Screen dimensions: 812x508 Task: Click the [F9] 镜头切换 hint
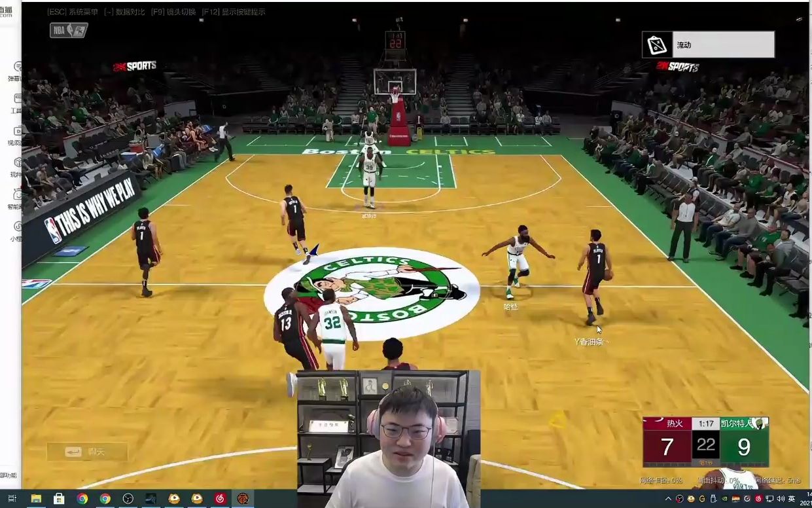point(173,12)
